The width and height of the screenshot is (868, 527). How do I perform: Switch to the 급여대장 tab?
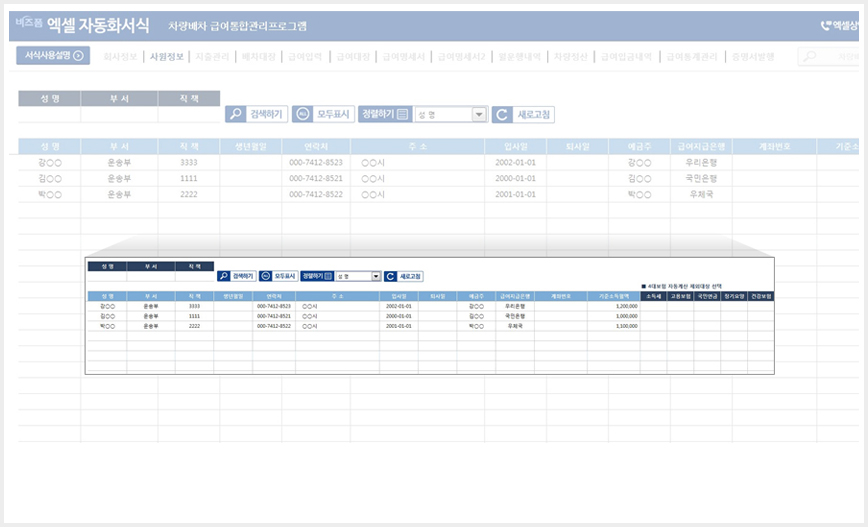353,56
